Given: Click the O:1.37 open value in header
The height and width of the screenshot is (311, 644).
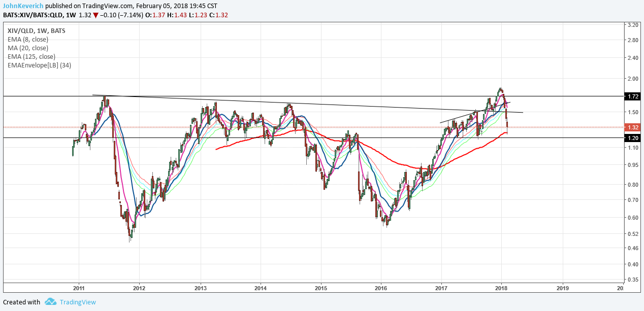Looking at the screenshot, I should pyautogui.click(x=155, y=15).
